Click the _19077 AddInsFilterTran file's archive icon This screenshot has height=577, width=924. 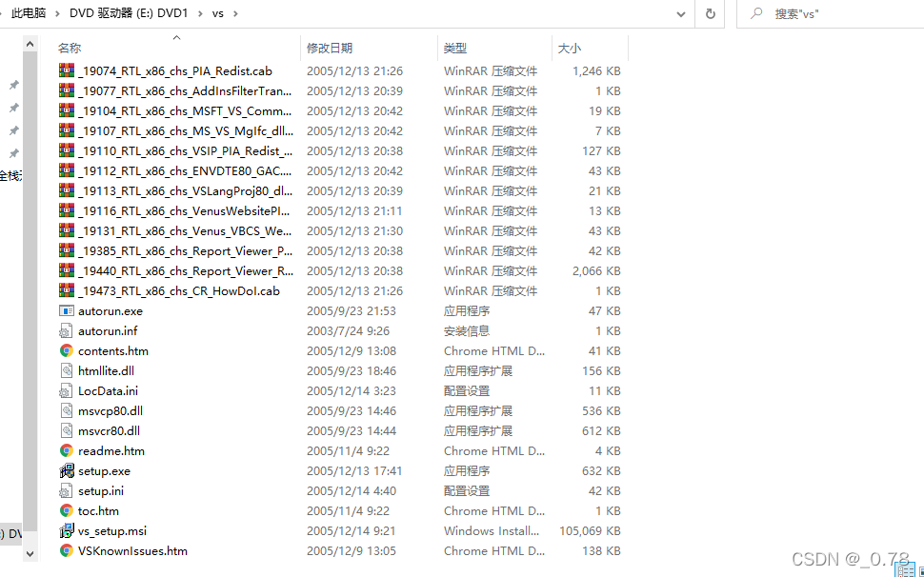67,90
